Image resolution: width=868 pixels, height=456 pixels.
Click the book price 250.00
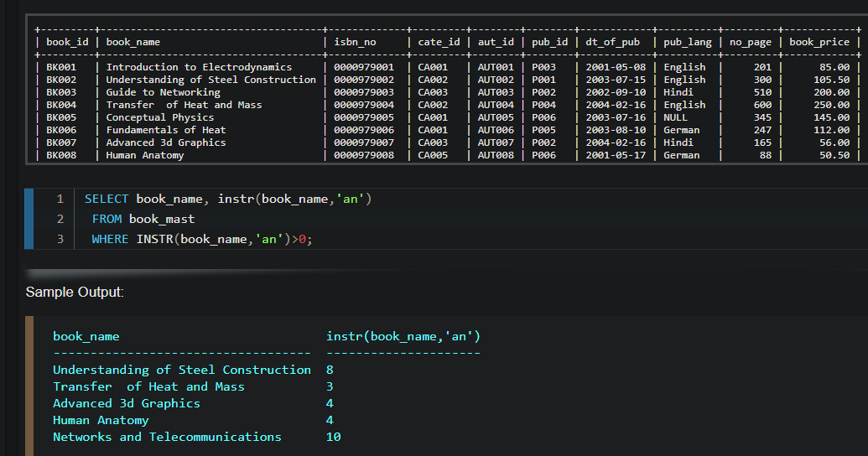click(x=831, y=105)
